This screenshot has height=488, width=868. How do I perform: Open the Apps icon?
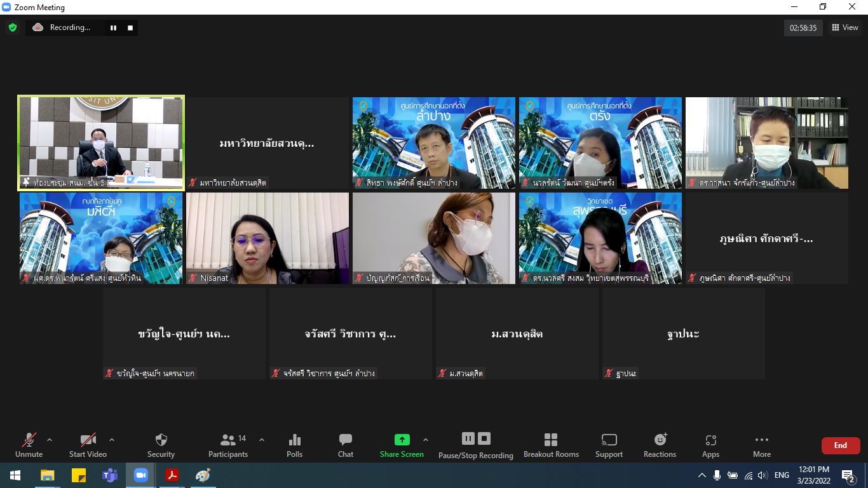(710, 440)
